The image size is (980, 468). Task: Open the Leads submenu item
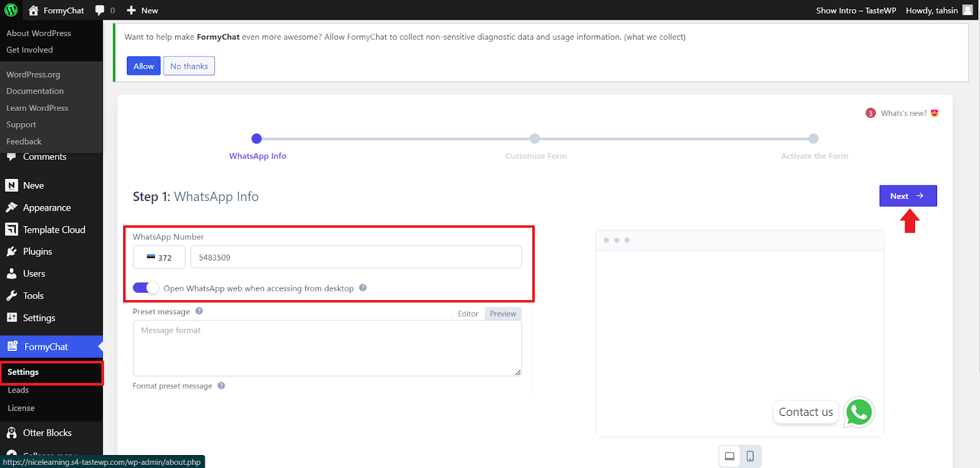click(18, 390)
